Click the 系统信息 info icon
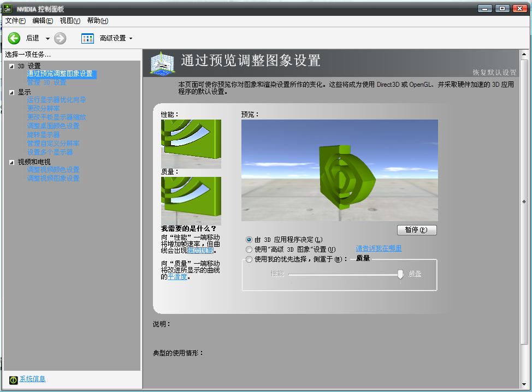Viewport: 532px width, 392px height. pyautogui.click(x=12, y=379)
